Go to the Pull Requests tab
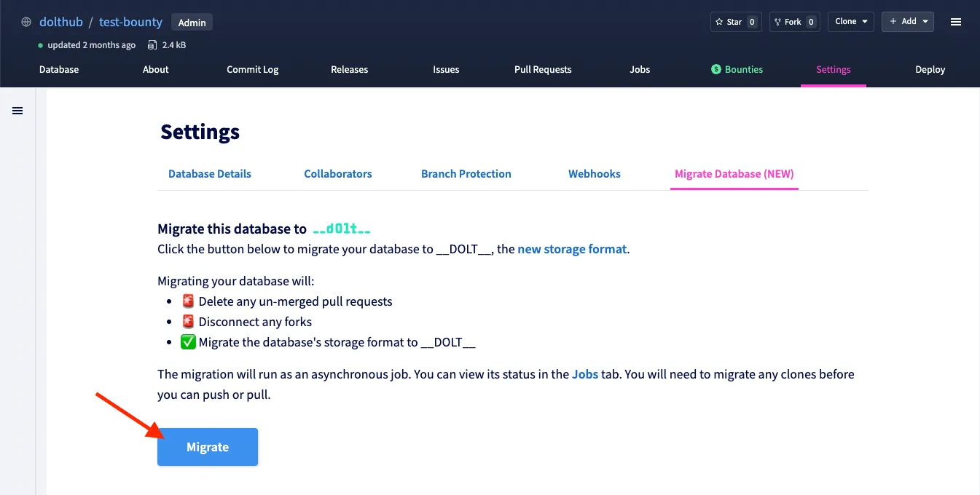Screen dimensions: 980x495 (x=543, y=69)
